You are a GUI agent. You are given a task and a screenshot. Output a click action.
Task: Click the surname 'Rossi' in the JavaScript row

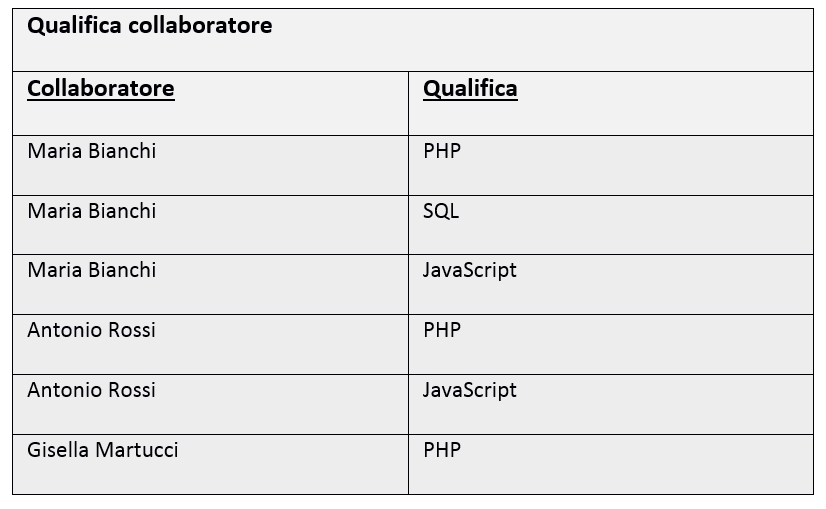point(132,390)
